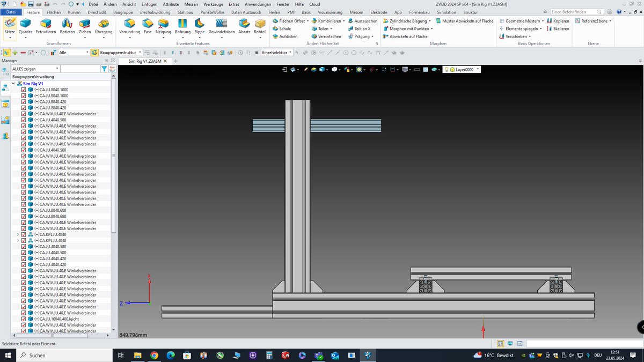
Task: Open ZW3D app from Windows taskbar
Action: click(369, 355)
